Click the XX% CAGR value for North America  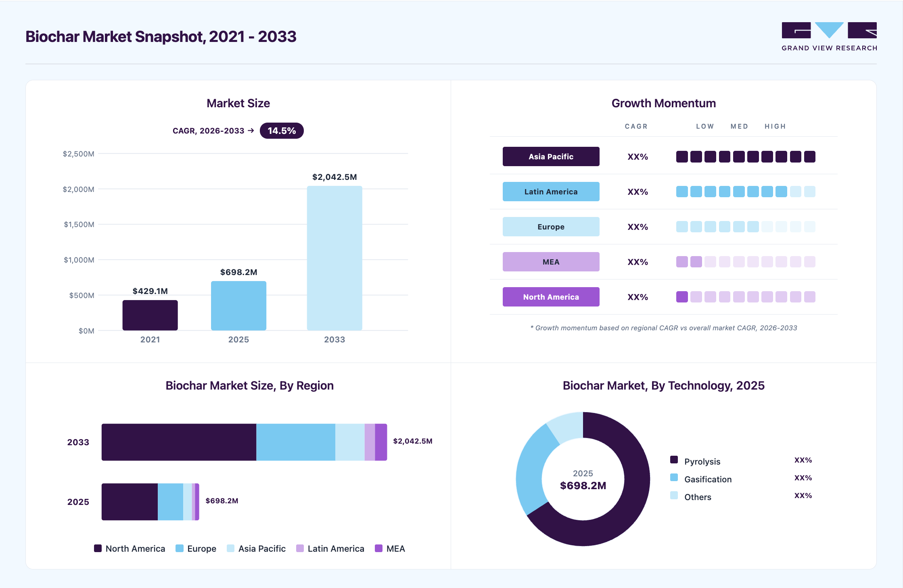tap(638, 297)
